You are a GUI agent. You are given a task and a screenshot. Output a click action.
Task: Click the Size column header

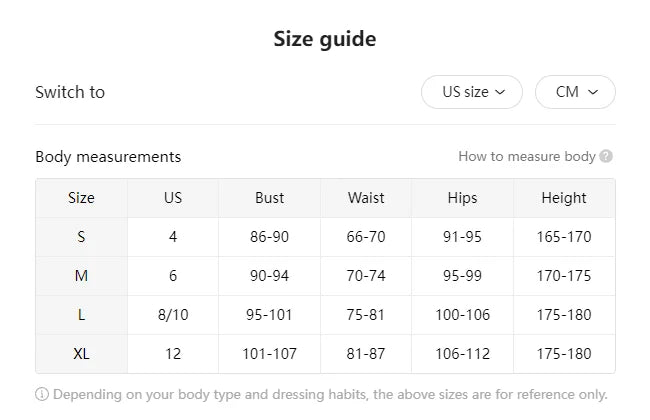tap(81, 198)
